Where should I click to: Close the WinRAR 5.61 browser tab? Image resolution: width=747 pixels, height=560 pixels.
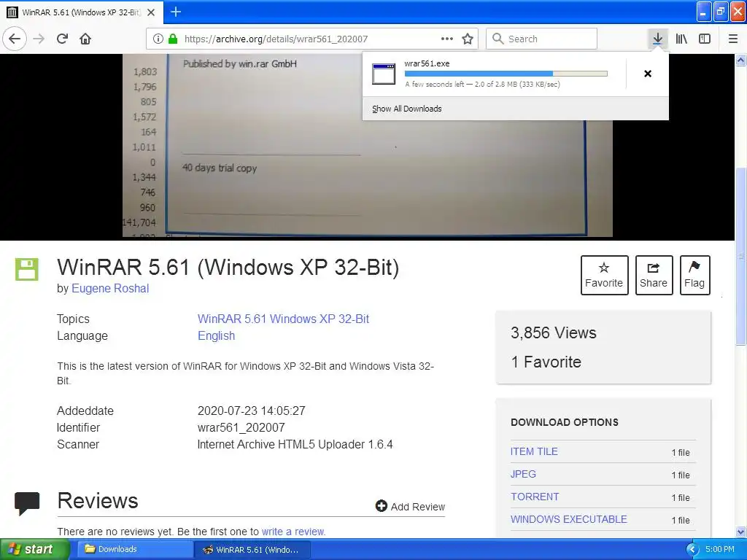(151, 12)
